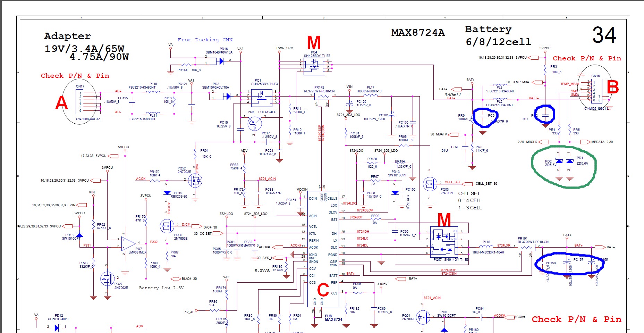Select the '4.096V' reference label
The height and width of the screenshot is (333, 644).
pyautogui.click(x=382, y=284)
